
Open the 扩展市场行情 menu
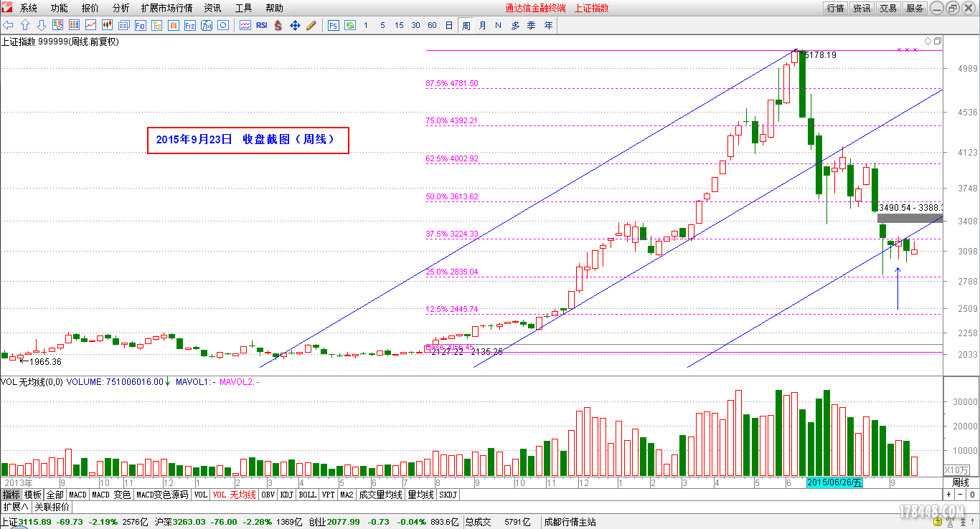(x=167, y=8)
